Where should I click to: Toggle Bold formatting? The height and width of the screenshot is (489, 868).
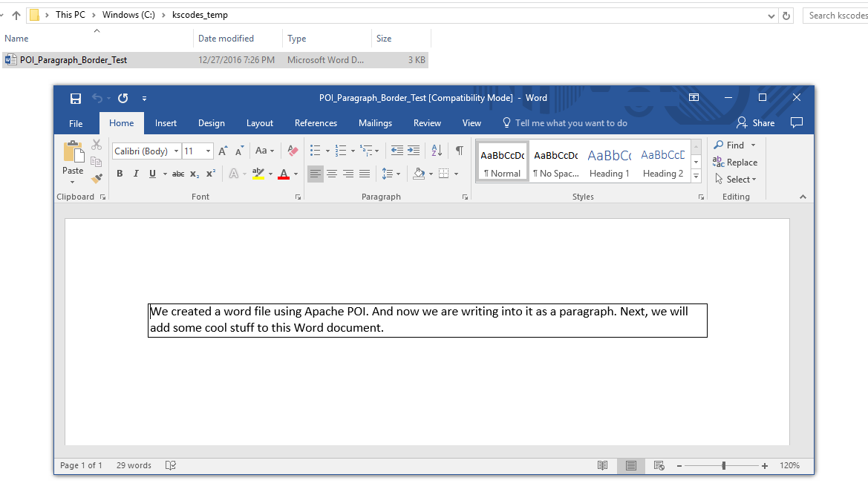pos(120,174)
